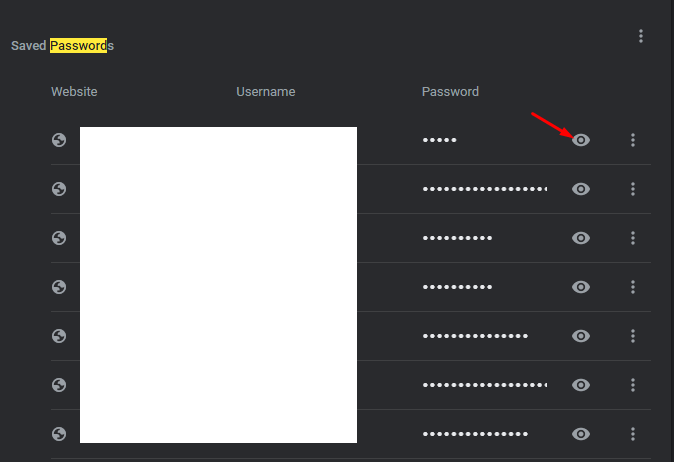Open the last row's three-dot menu
This screenshot has width=674, height=462.
(x=633, y=434)
